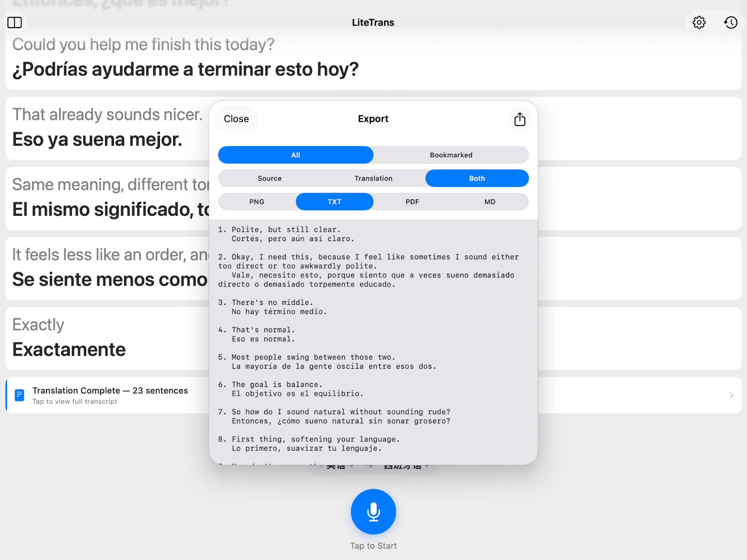
Task: Open settings via gear icon
Action: point(699,23)
